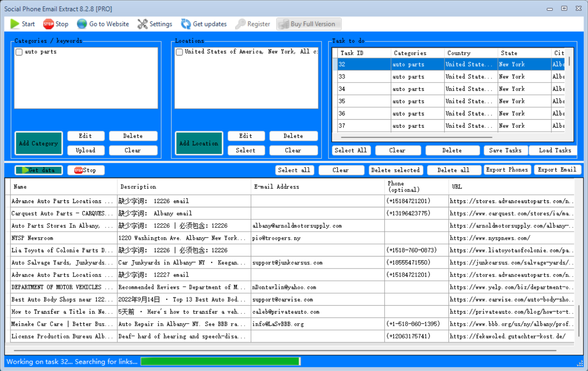Click Save Tasks button
This screenshot has height=371, width=588.
[x=505, y=150]
